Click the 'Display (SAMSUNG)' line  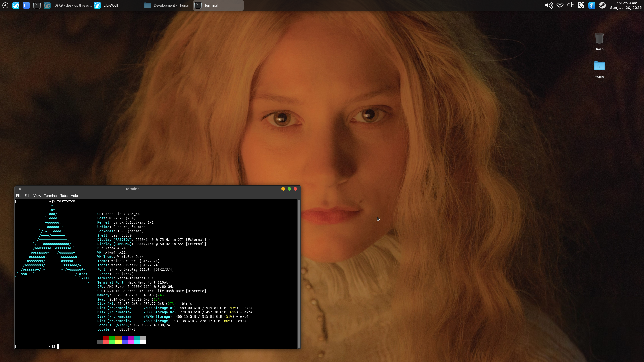[152, 244]
